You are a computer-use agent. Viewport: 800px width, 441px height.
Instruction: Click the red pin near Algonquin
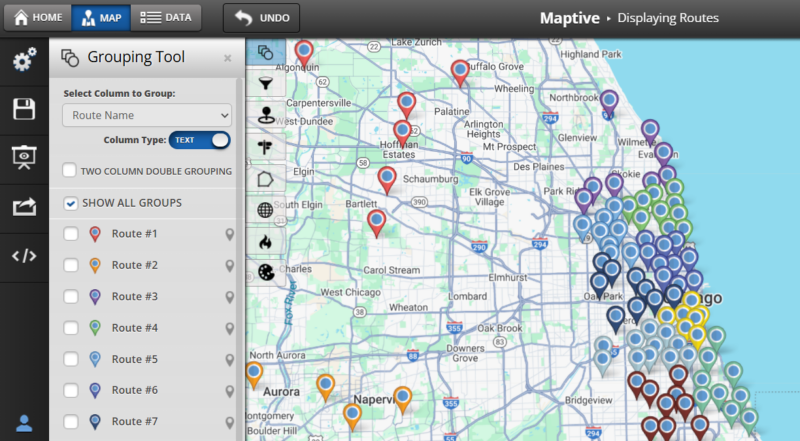pos(304,54)
